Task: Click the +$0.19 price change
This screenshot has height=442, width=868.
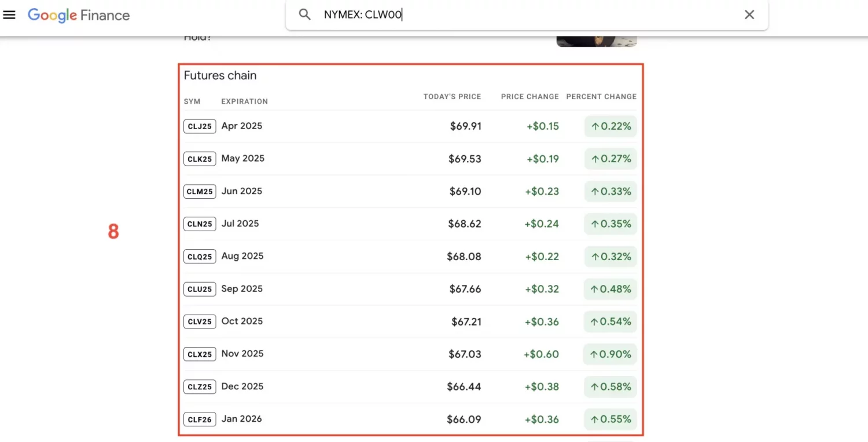Action: pos(543,159)
